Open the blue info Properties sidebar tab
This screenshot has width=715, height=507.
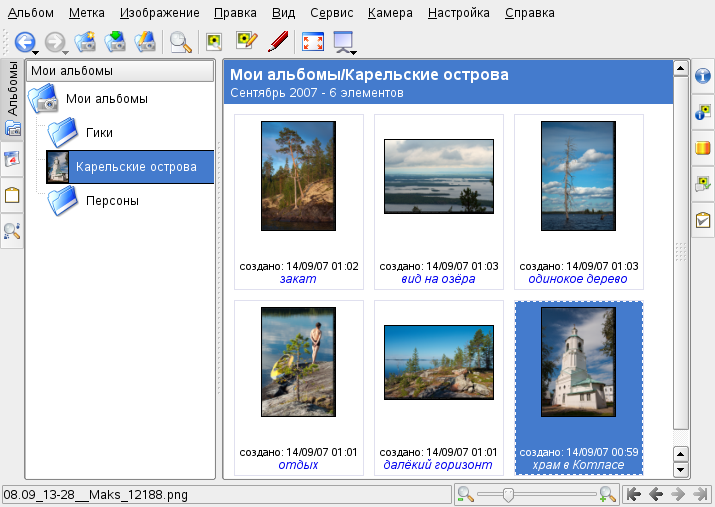point(703,77)
